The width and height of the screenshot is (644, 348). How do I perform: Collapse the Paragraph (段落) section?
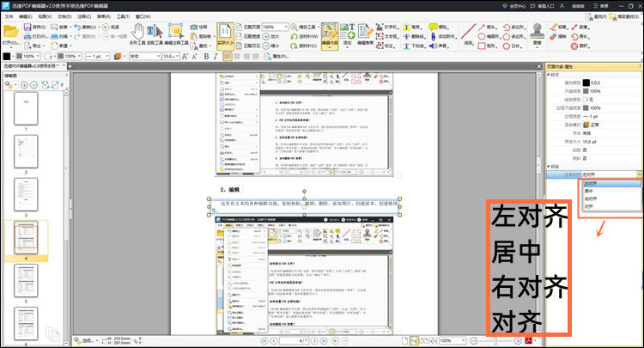tap(549, 167)
